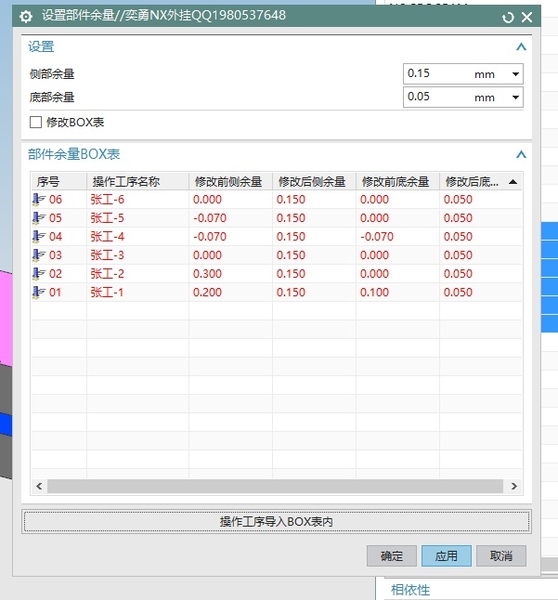Click sequence number 03
Image resolution: width=558 pixels, height=600 pixels.
click(55, 255)
